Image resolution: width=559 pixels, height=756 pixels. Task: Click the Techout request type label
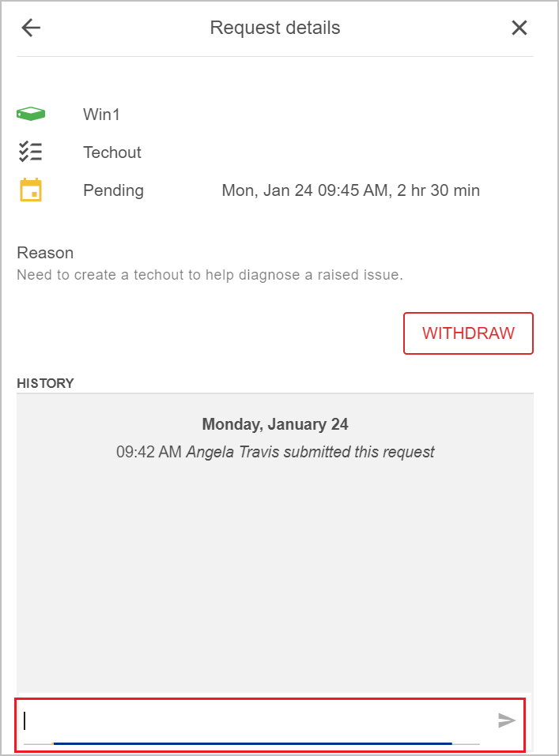click(x=112, y=152)
